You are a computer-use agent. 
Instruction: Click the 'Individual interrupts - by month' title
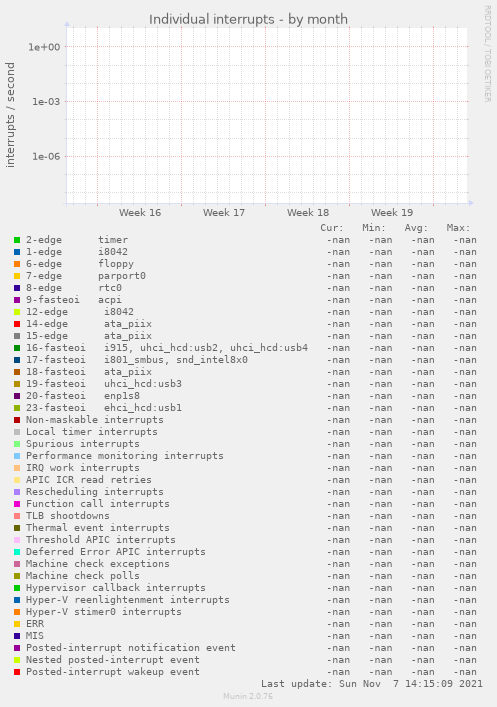pos(248,19)
